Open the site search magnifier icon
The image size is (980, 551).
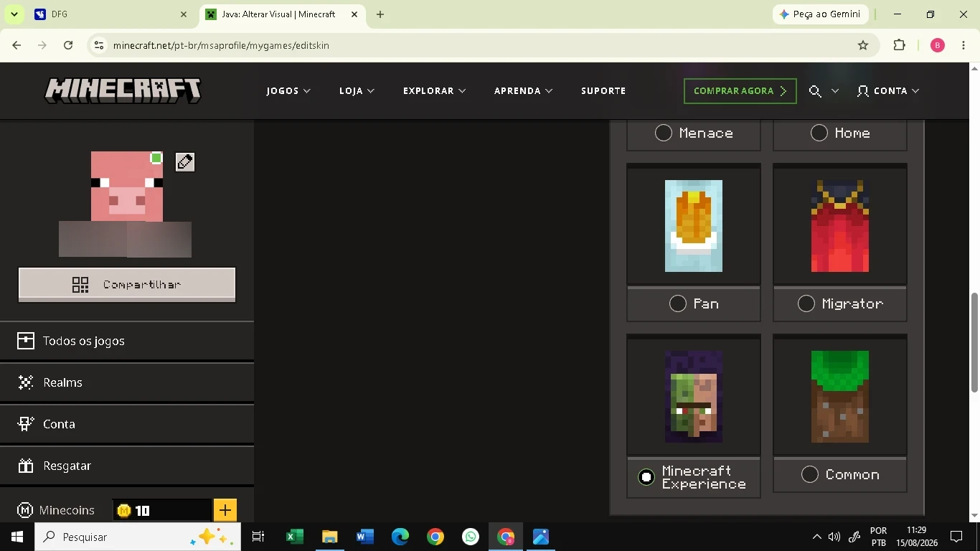[815, 91]
